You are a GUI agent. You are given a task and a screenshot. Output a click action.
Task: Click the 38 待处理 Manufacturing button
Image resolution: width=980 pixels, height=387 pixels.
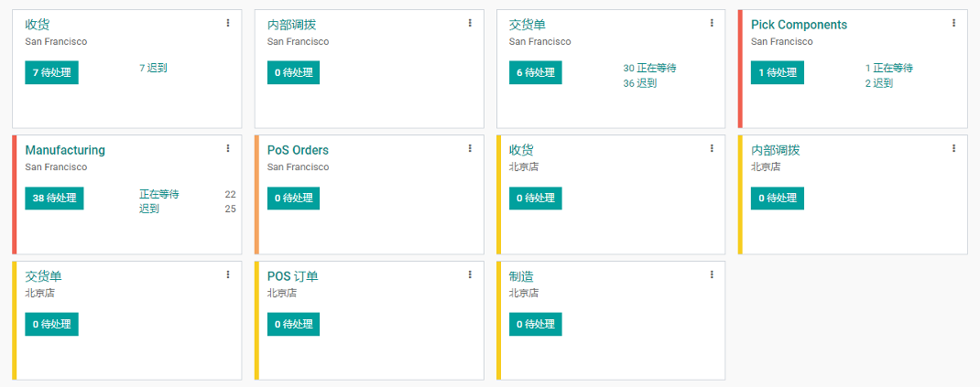[x=54, y=198]
